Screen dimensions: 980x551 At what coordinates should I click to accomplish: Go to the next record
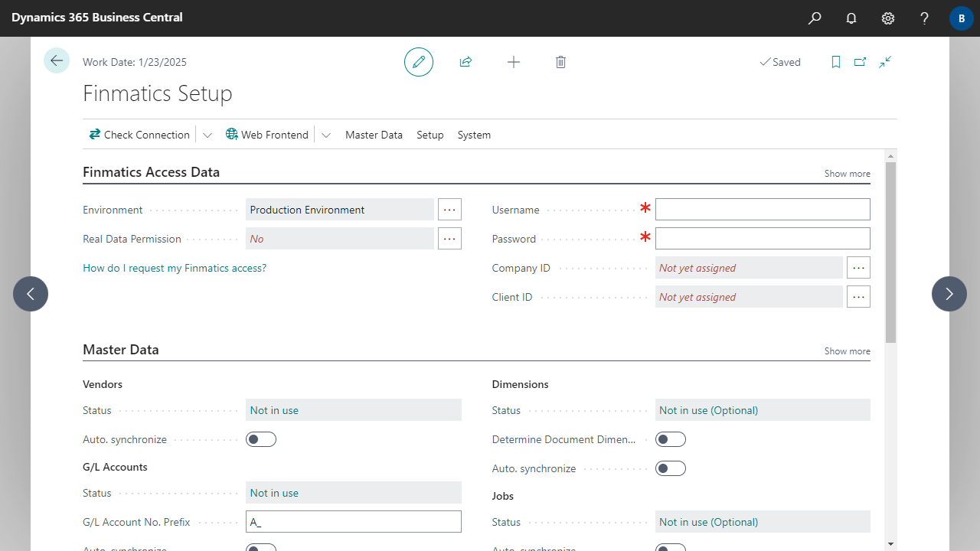point(949,294)
